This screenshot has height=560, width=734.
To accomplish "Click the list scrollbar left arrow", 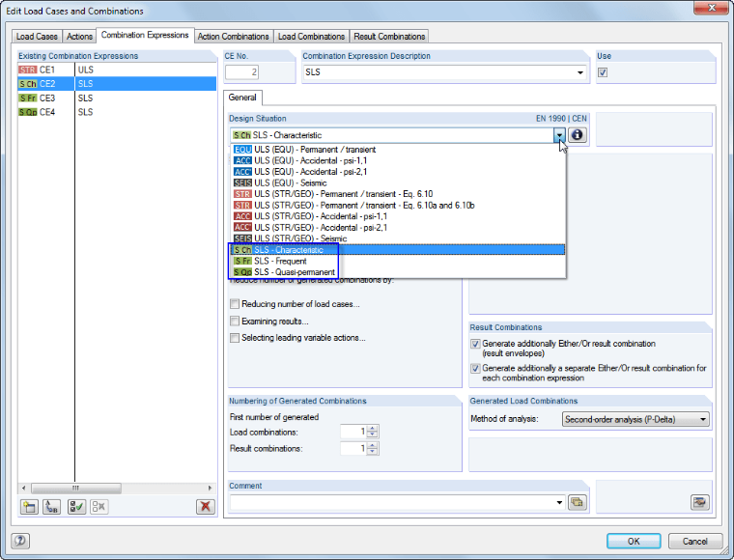I will (x=24, y=488).
